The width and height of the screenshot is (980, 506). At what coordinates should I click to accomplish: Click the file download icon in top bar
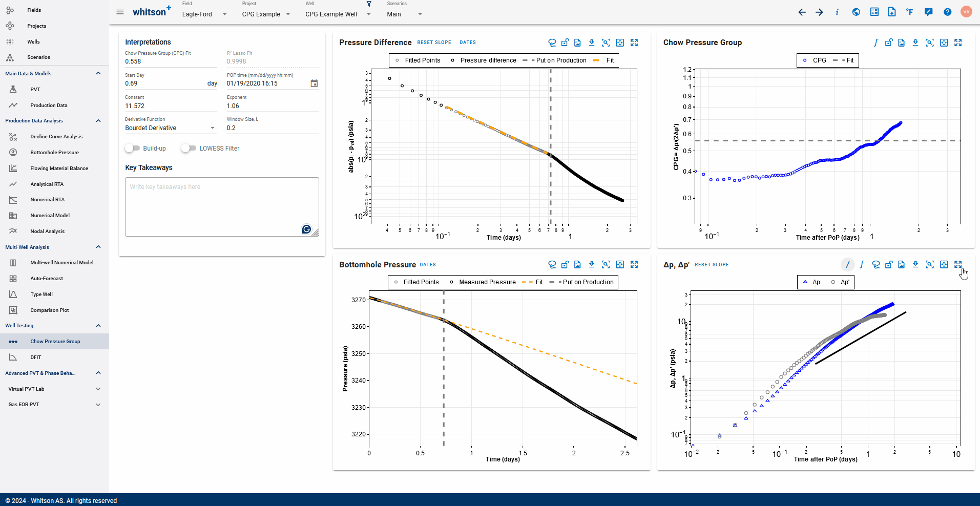coord(892,12)
